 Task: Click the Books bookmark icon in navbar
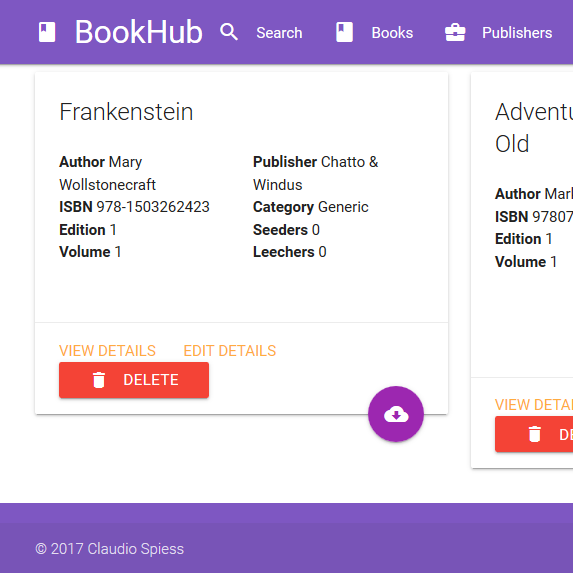344,32
